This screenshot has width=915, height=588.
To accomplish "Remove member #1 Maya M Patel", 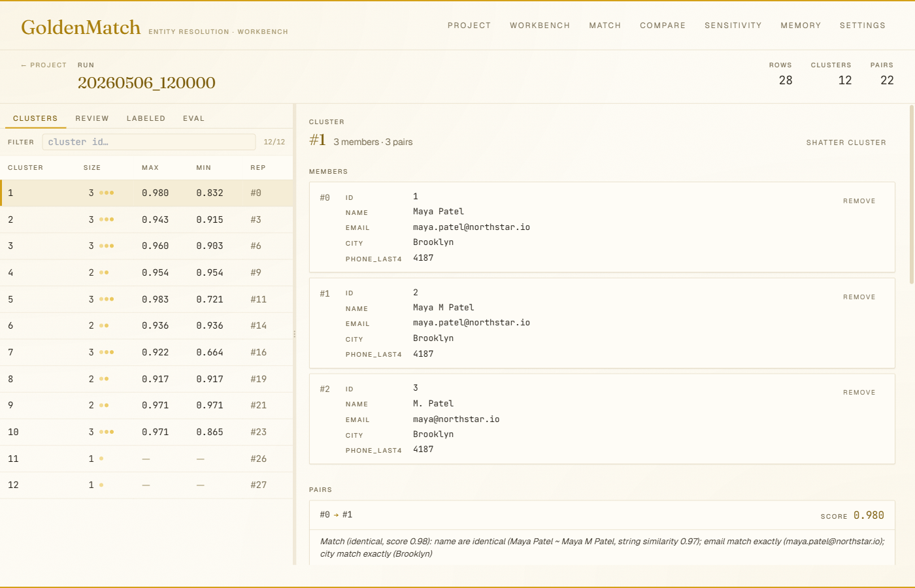I will 859,297.
